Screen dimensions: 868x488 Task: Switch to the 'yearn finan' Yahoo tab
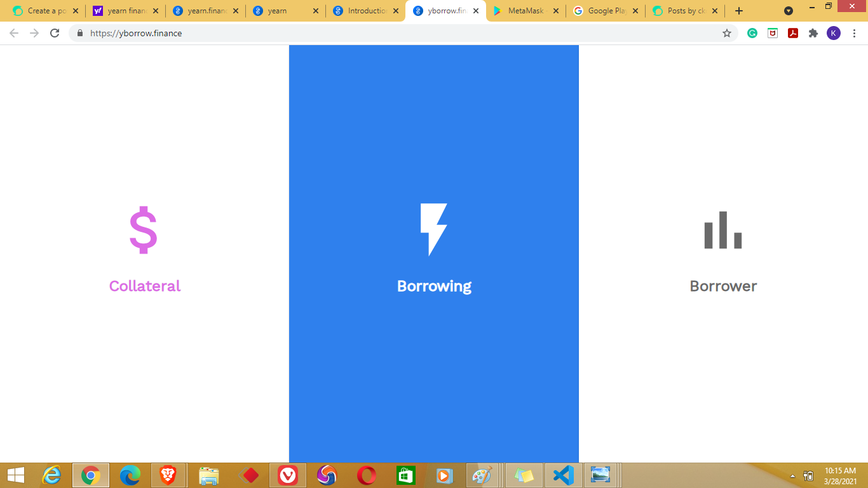coord(125,11)
